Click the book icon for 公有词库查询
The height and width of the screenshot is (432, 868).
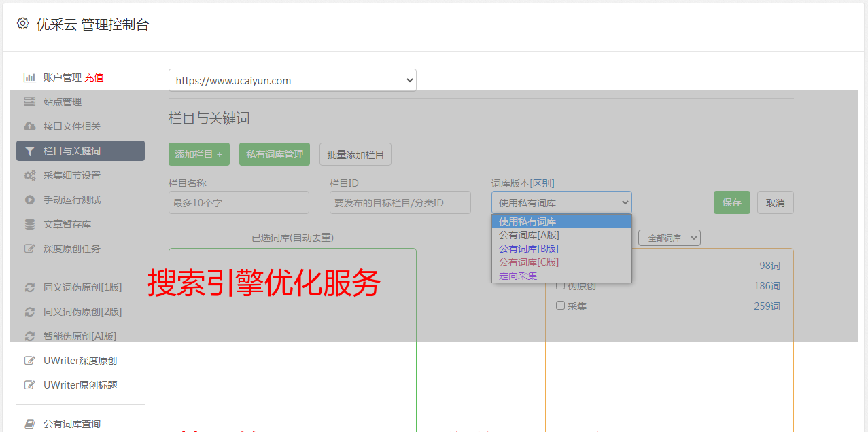pyautogui.click(x=29, y=424)
